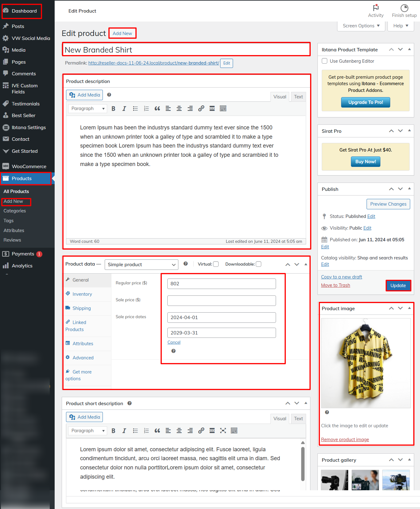Open the Inventory product data tab
Image resolution: width=420 pixels, height=509 pixels.
pyautogui.click(x=82, y=294)
